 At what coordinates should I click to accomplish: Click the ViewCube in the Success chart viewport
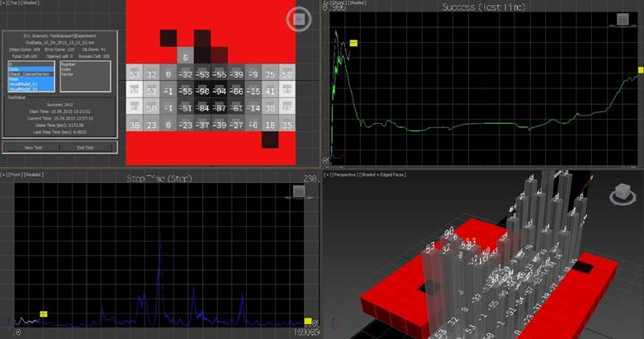click(623, 19)
